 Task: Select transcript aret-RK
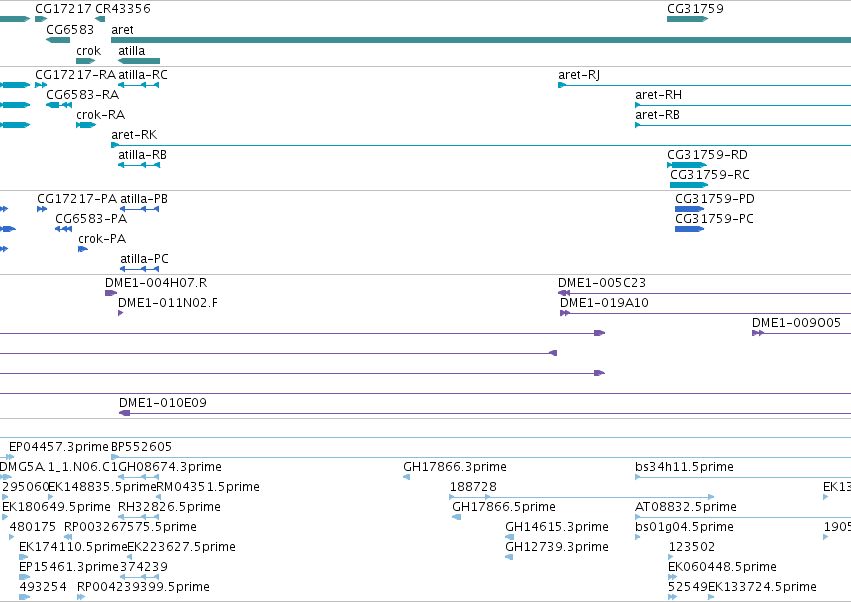(x=481, y=145)
